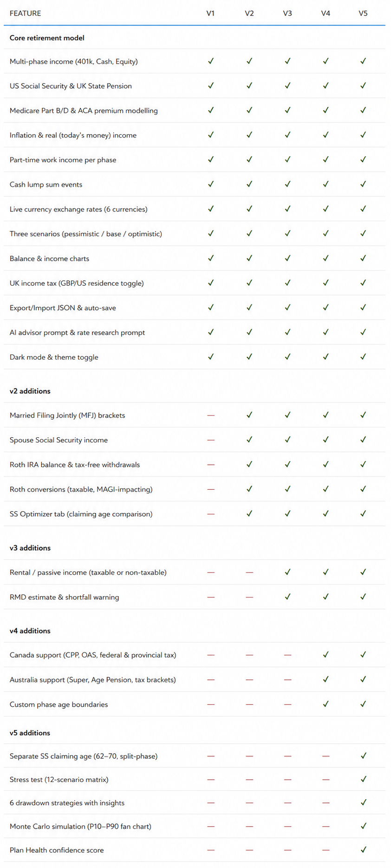Click V3 checkmark for RMD estimate & shortfall warning

click(287, 596)
